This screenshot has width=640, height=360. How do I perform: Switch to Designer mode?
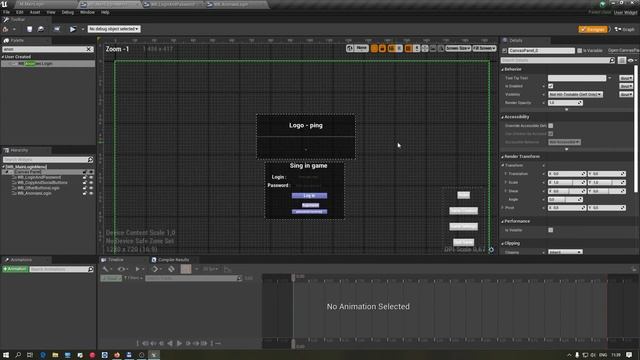[x=593, y=29]
